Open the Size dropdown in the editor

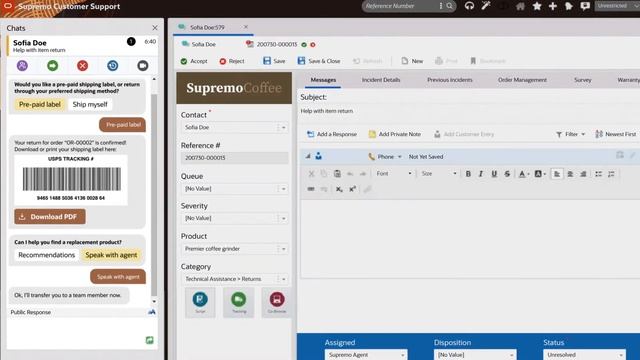click(x=439, y=174)
